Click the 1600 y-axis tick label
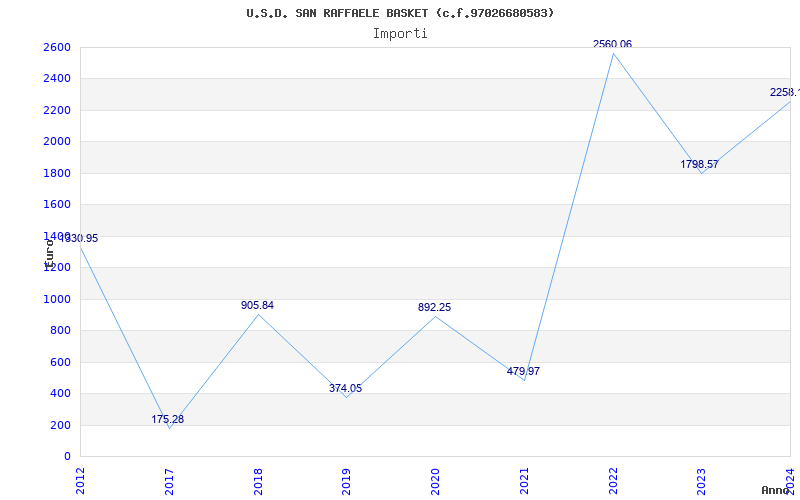Screen dimensions: 800x500 coord(57,205)
